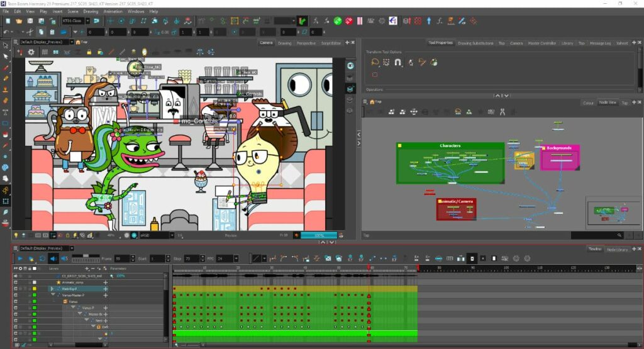Click the white swatch on Animatic_comp layer
Viewport: 644px width, 349px height.
[x=35, y=282]
